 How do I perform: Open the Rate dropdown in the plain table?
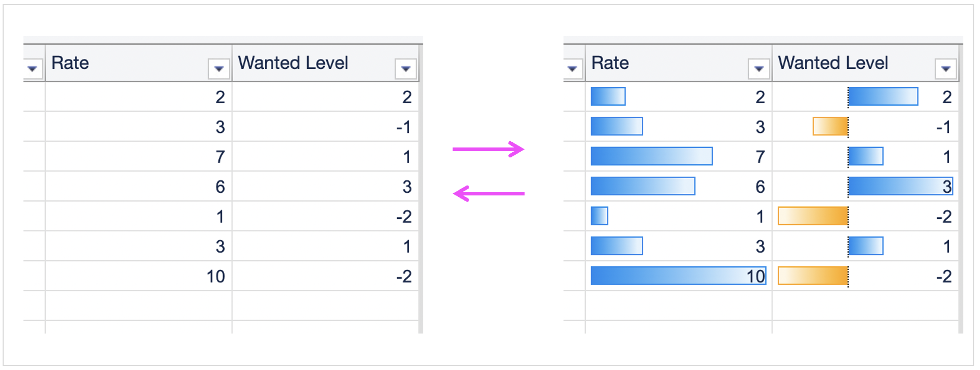click(219, 69)
